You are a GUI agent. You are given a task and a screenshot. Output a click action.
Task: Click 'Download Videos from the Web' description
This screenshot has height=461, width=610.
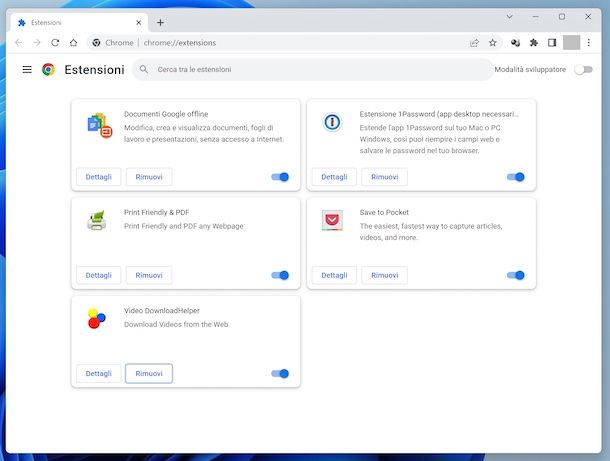point(176,324)
